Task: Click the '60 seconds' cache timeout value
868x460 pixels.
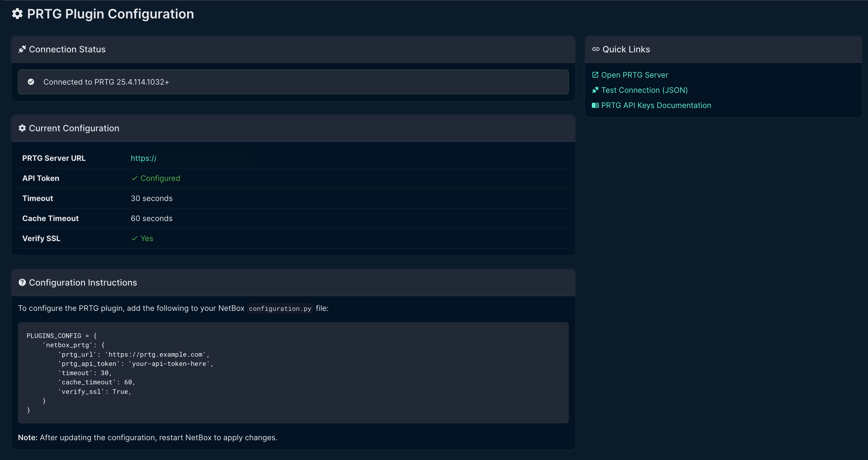Action: (x=152, y=218)
